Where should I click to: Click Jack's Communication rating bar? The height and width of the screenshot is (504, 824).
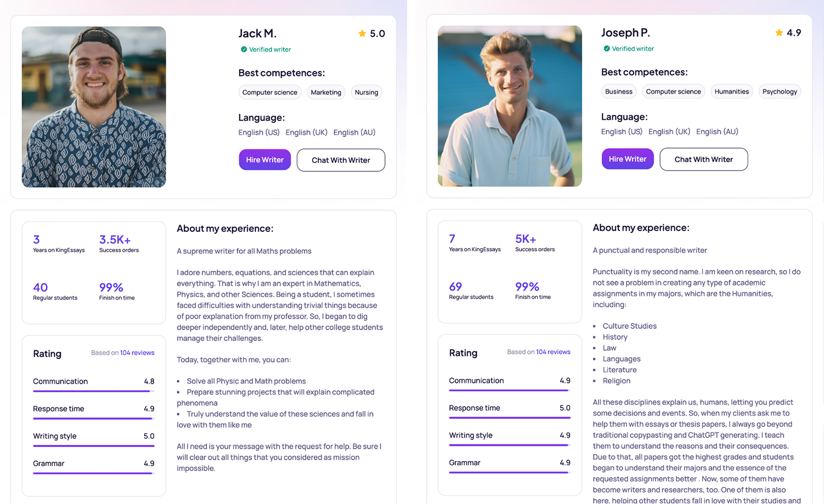click(x=93, y=391)
